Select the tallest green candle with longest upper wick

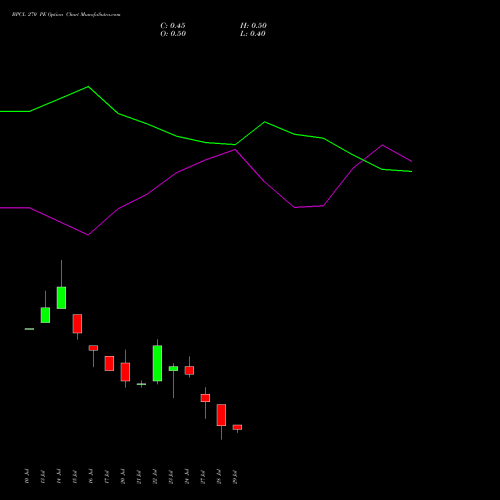point(61,298)
